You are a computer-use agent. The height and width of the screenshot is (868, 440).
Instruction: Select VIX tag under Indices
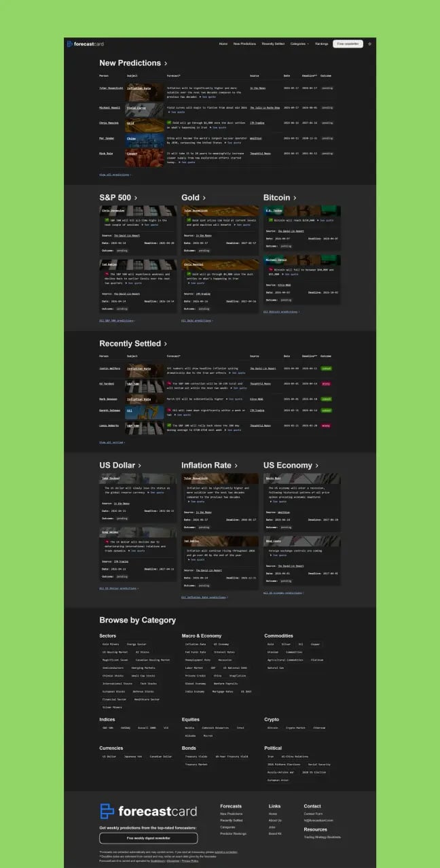click(x=166, y=727)
